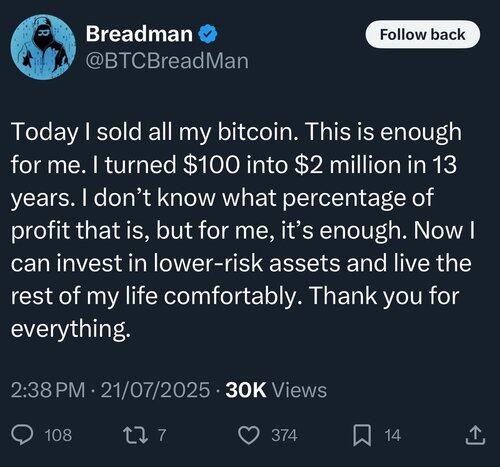Open the share upload icon

pos(475,435)
